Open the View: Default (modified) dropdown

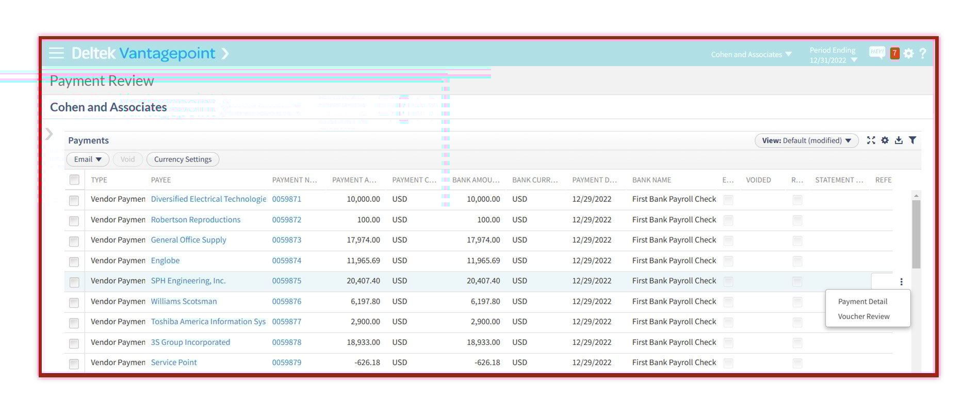pos(806,140)
